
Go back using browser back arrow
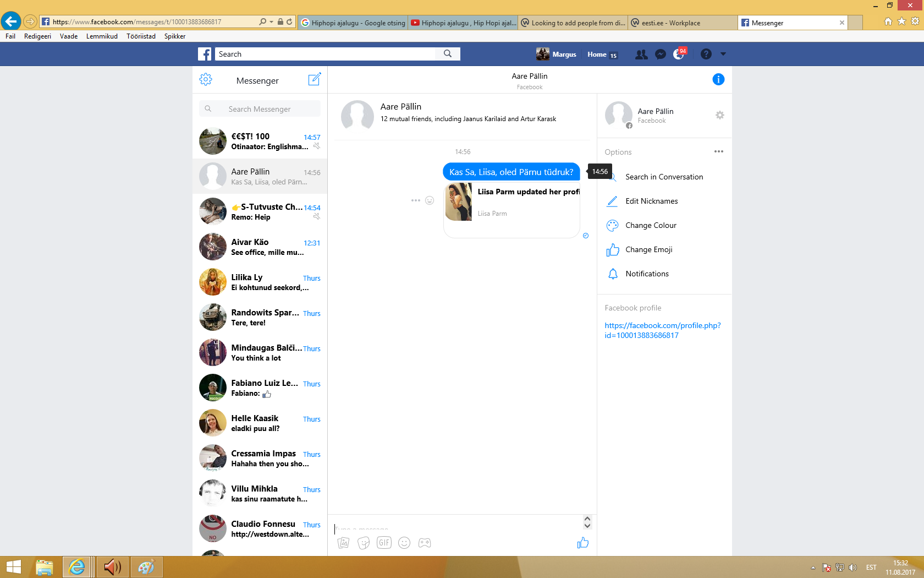10,21
